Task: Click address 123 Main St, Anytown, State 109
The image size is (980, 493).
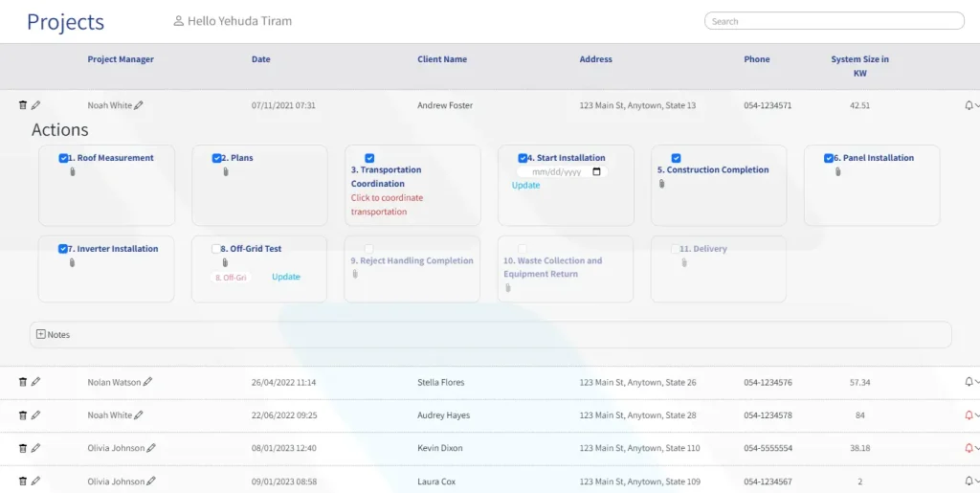Action: pos(640,482)
